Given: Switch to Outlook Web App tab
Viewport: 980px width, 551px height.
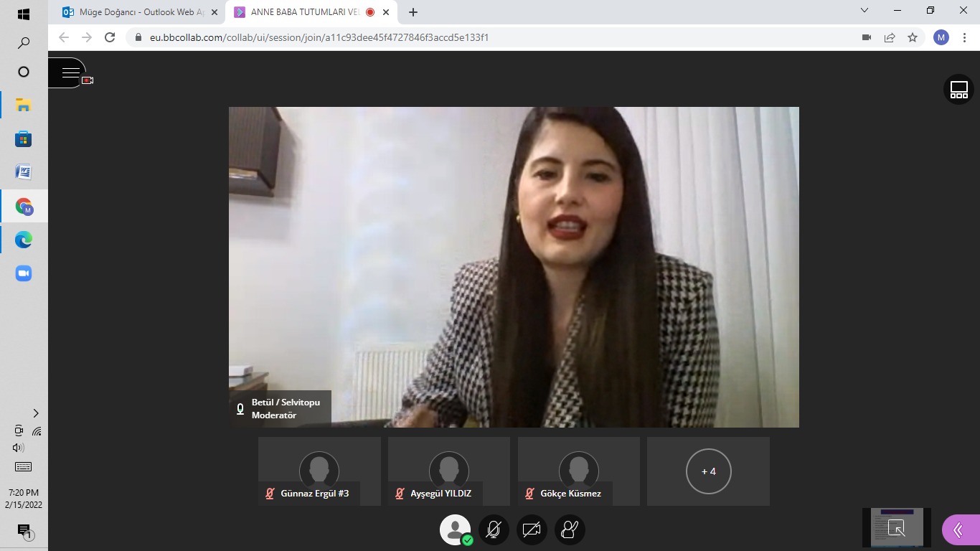Looking at the screenshot, I should pos(136,12).
